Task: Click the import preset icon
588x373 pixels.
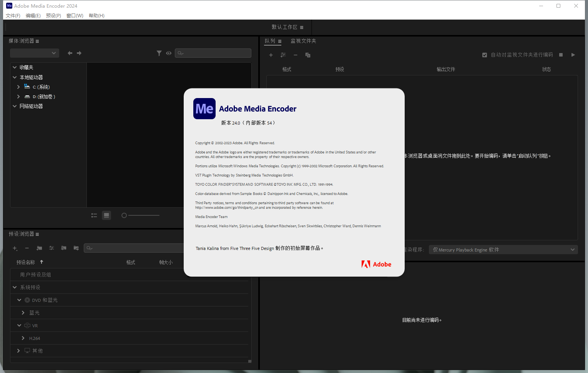Action: point(63,248)
